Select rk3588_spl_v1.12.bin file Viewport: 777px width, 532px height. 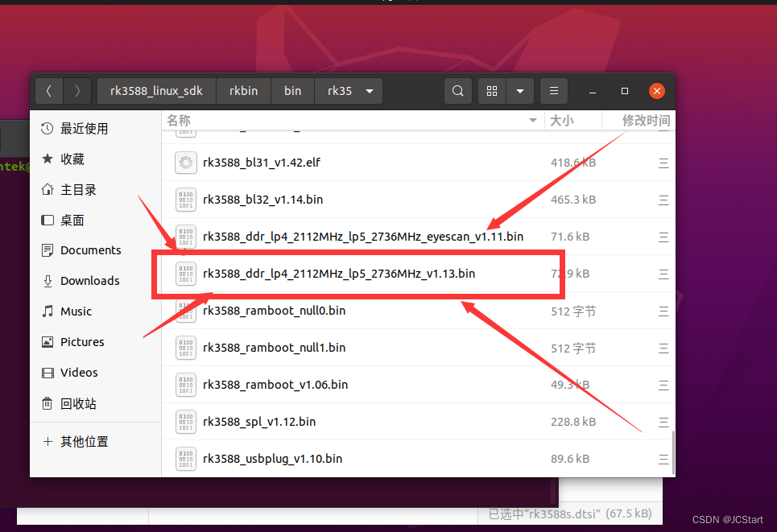[418, 422]
